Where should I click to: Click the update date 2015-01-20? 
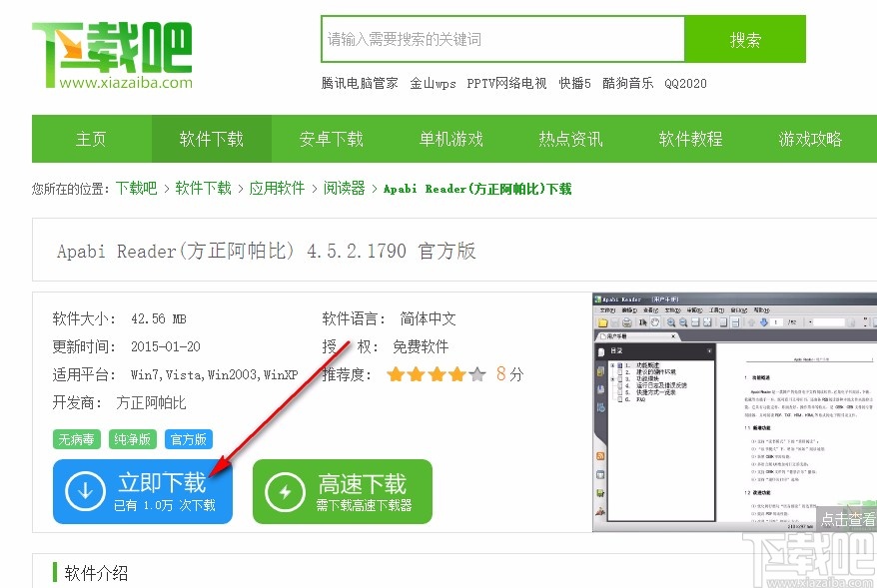coord(166,346)
